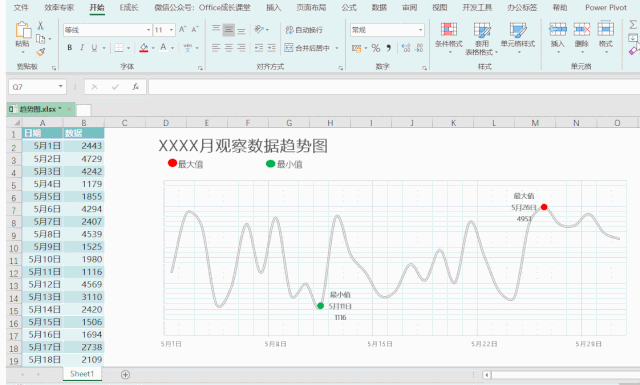Align text to top

tap(216, 29)
